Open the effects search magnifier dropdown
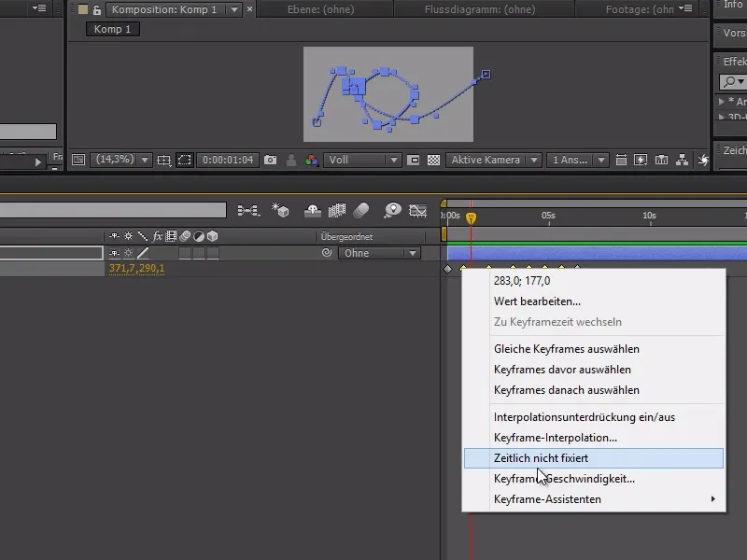The width and height of the screenshot is (747, 560). 733,81
